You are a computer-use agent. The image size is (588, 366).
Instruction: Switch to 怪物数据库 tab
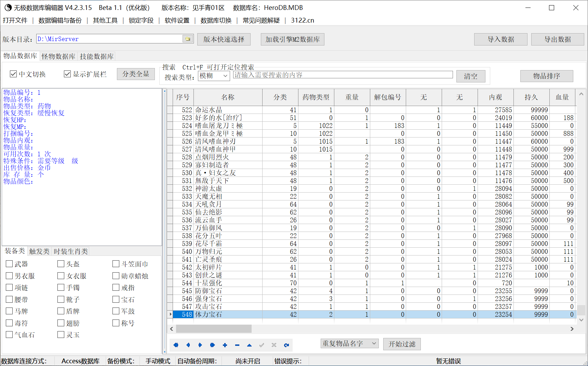coord(58,56)
